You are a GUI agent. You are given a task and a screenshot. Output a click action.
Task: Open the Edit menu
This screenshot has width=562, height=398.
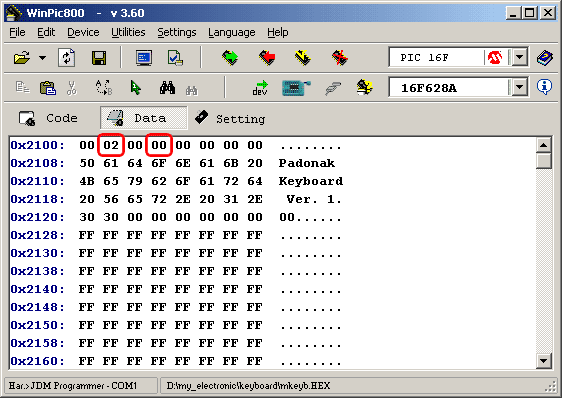pos(46,32)
